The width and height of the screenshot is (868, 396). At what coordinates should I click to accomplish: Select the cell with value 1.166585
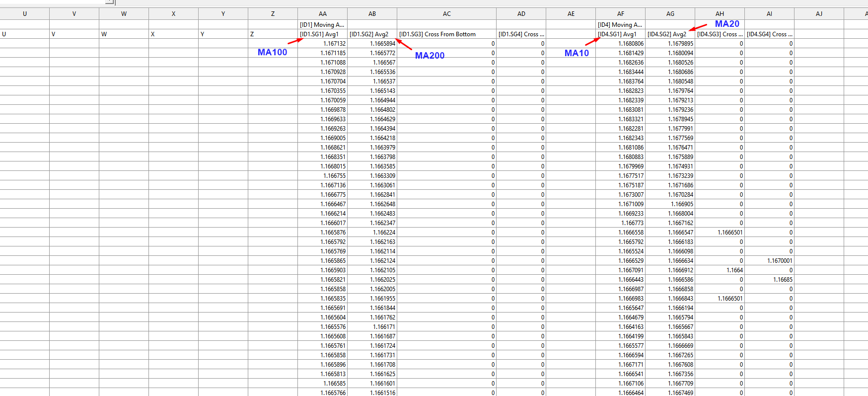[x=323, y=384]
